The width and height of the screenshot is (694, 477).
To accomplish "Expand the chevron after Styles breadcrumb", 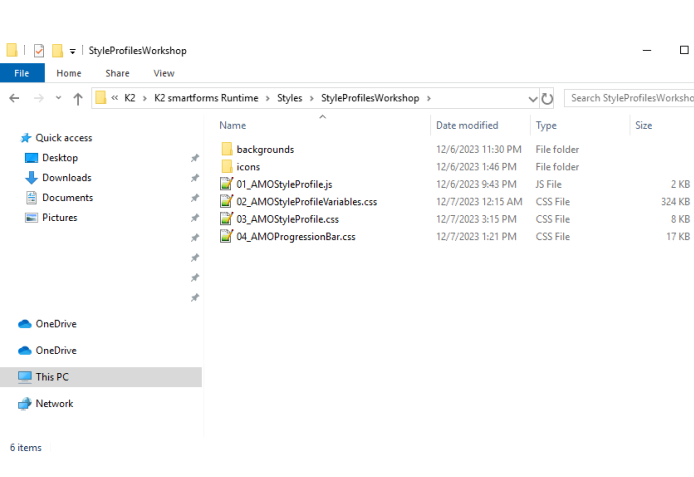I will (x=312, y=98).
